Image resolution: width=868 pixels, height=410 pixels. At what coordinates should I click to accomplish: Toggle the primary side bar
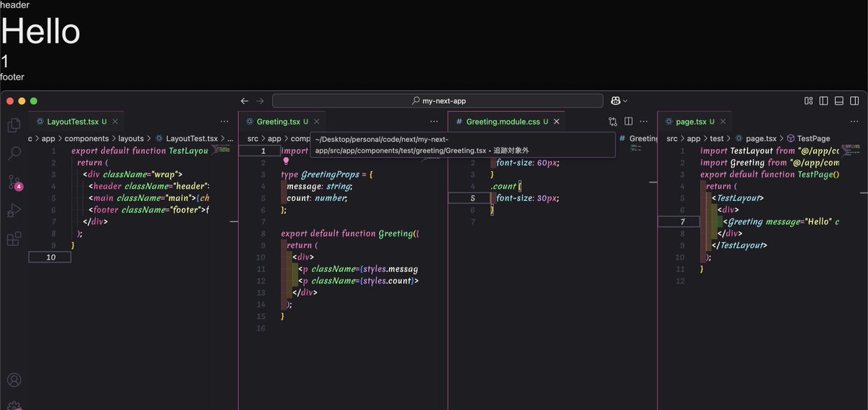click(x=824, y=101)
